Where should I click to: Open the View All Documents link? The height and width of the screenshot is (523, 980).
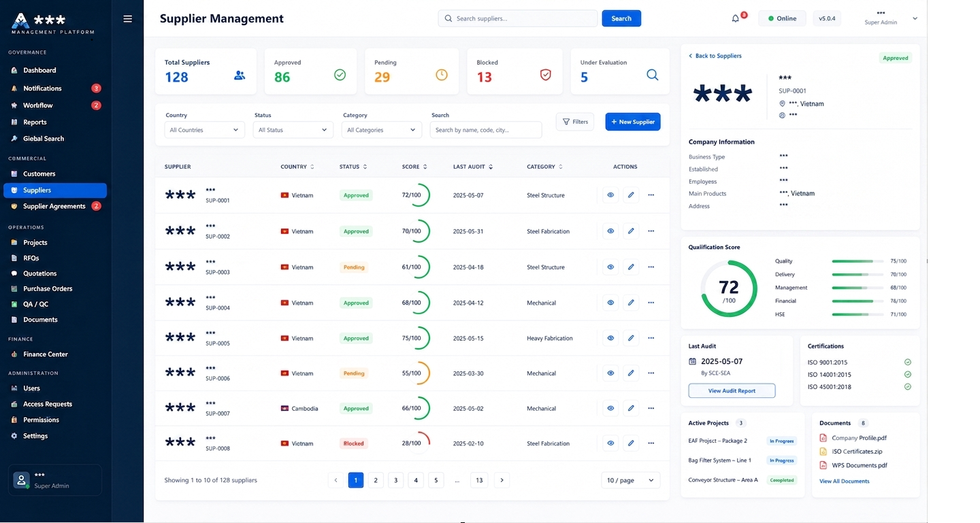[x=845, y=482]
